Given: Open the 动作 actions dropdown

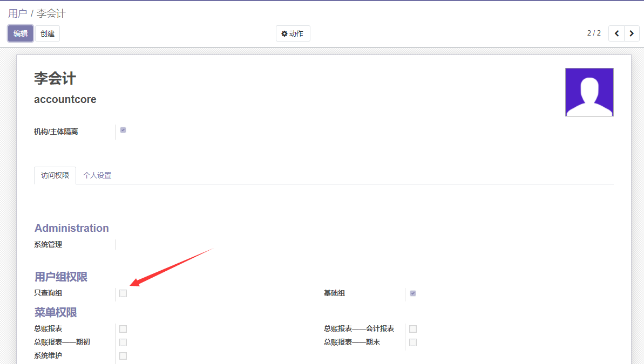Looking at the screenshot, I should tap(293, 33).
